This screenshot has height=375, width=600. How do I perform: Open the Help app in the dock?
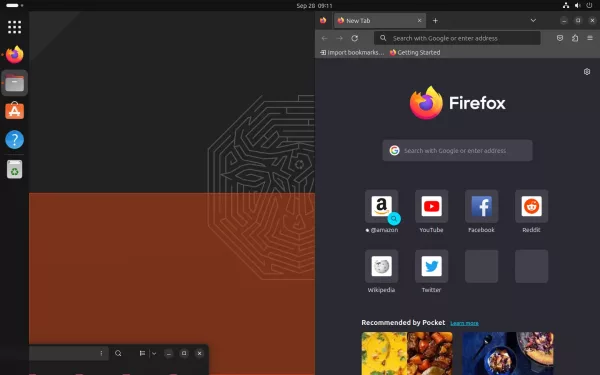click(x=15, y=140)
